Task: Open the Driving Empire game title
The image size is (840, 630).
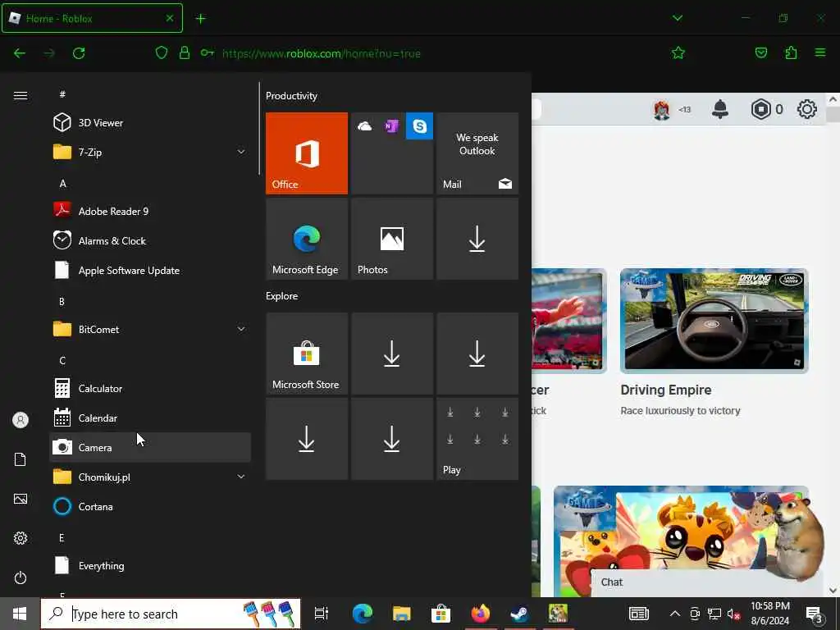Action: [666, 390]
